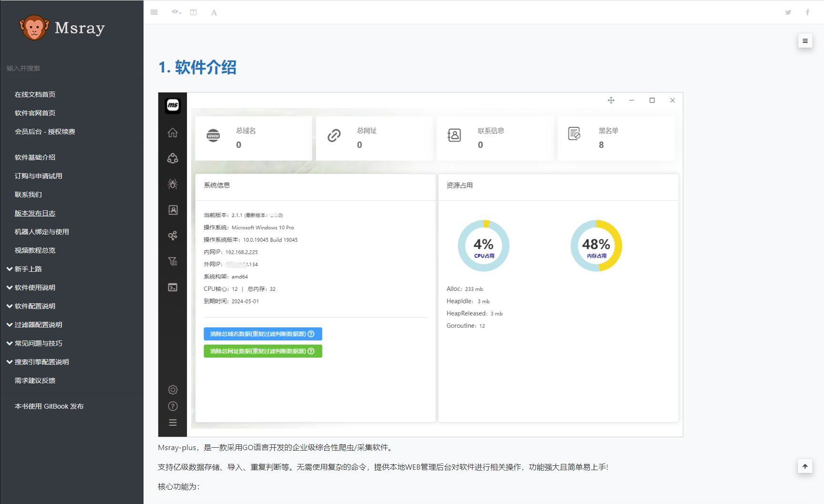The width and height of the screenshot is (824, 504).
Task: Click the 1. 软件介绍 heading
Action: 197,67
